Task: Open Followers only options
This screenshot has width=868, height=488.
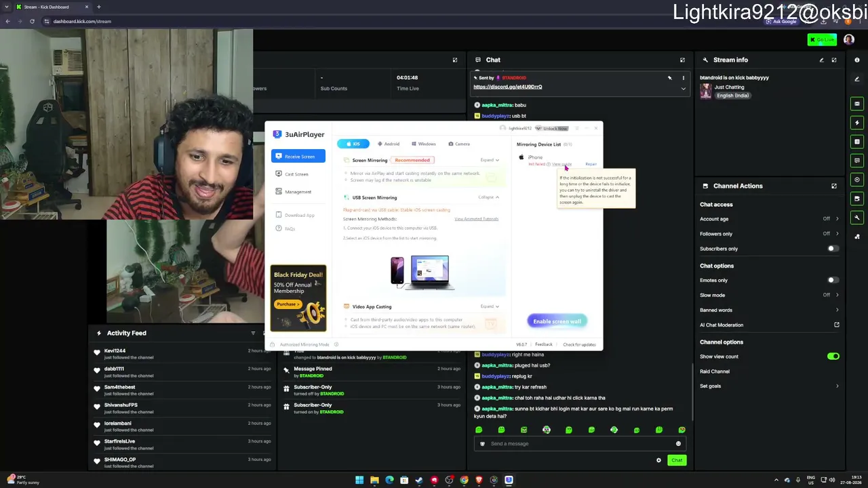Action: 770,234
